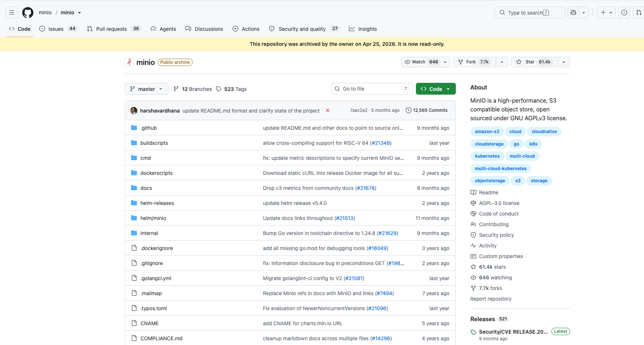The width and height of the screenshot is (644, 345).
Task: Click the Readme book icon
Action: click(473, 192)
